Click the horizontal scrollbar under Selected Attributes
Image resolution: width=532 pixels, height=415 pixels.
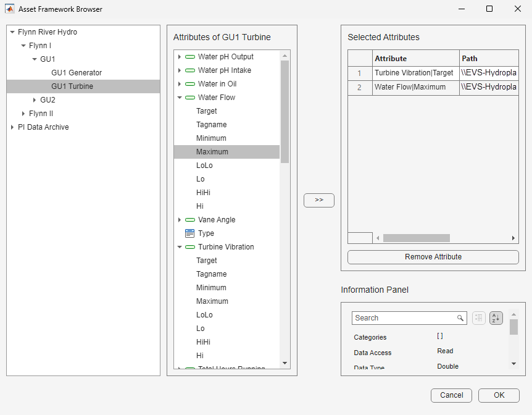click(416, 238)
